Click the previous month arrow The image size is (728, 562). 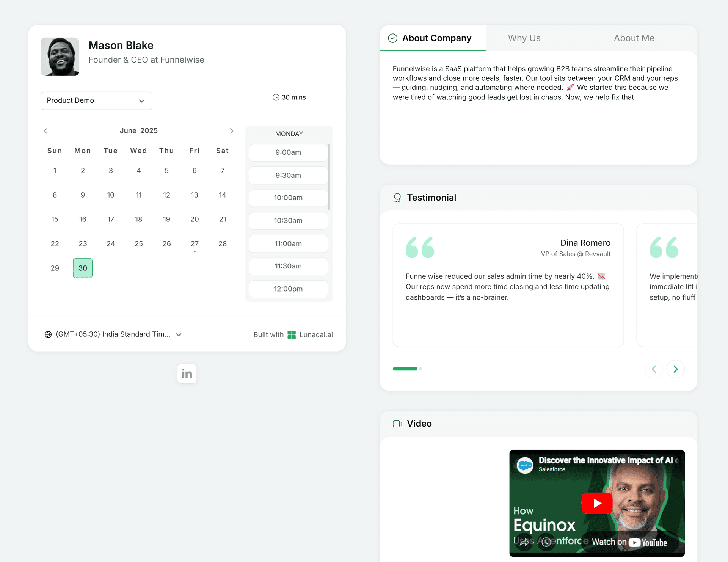(46, 131)
